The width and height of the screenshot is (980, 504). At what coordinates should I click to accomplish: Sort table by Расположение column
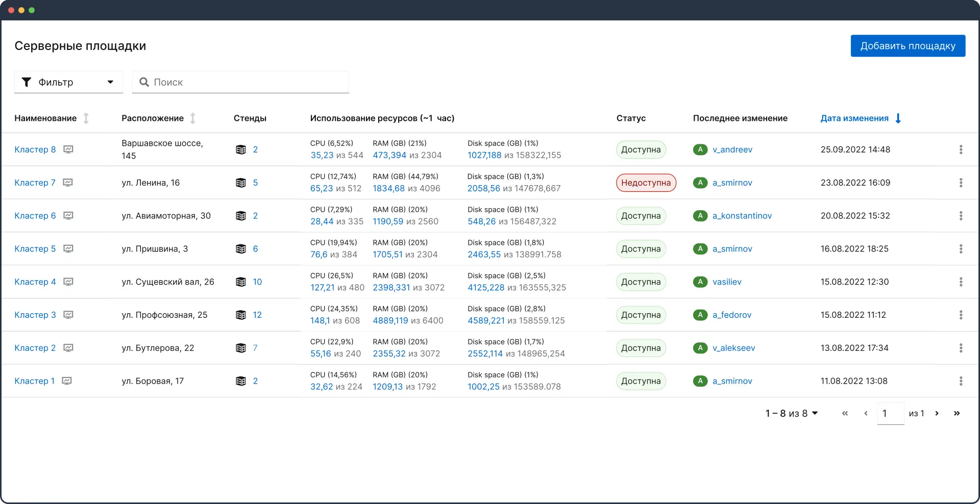click(192, 118)
